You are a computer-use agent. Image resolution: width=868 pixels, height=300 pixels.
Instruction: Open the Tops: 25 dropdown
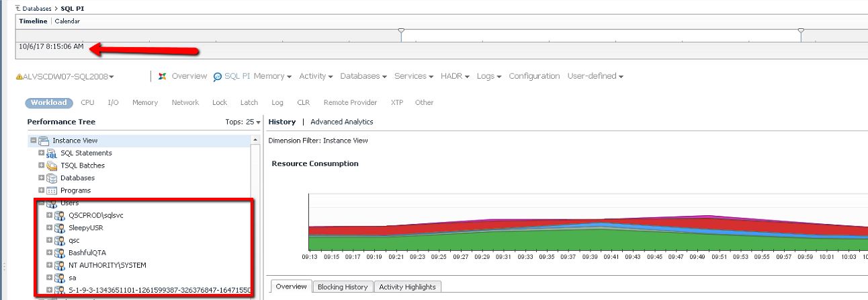pyautogui.click(x=243, y=122)
